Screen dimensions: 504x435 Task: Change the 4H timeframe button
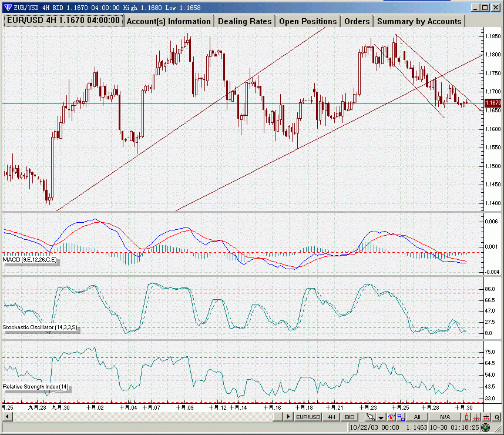click(x=331, y=417)
